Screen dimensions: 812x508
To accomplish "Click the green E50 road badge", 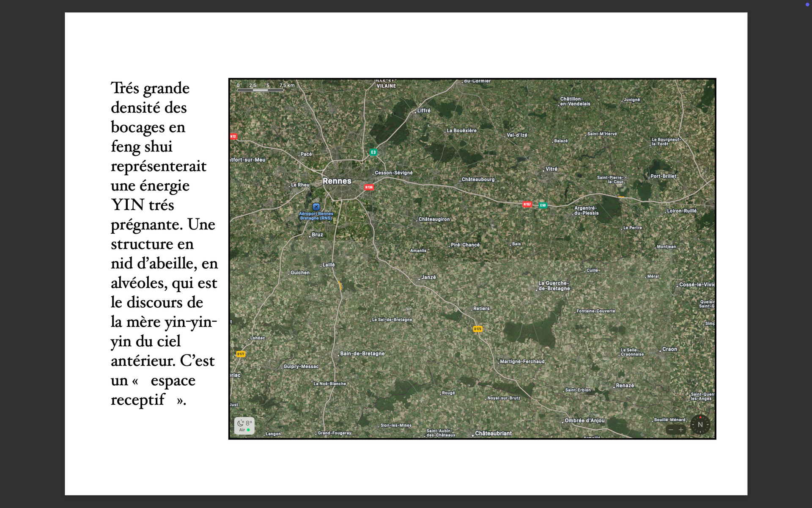I will (543, 205).
